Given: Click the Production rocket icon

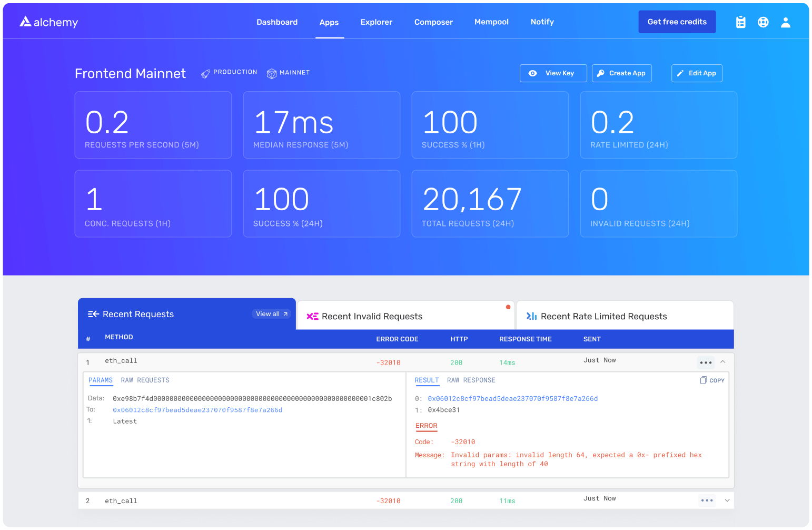Looking at the screenshot, I should pos(205,74).
